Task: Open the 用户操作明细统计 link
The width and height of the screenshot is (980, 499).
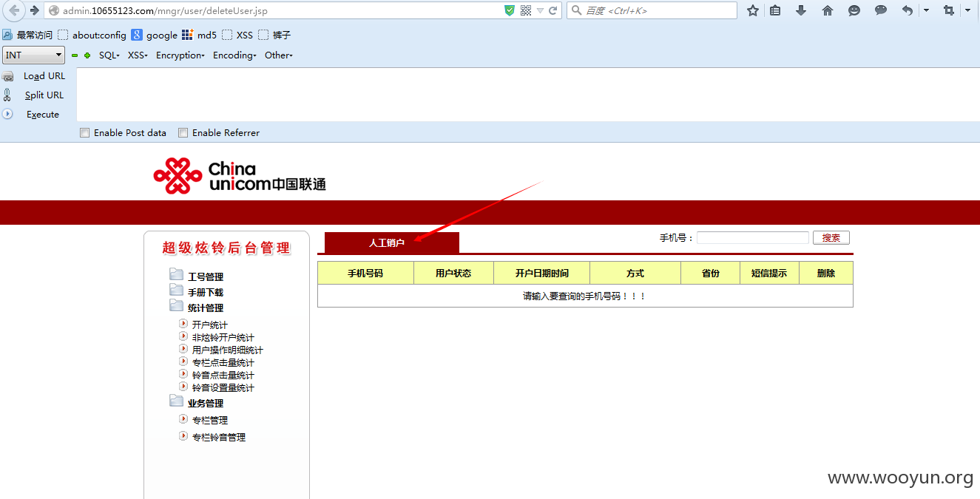Action: (x=228, y=350)
